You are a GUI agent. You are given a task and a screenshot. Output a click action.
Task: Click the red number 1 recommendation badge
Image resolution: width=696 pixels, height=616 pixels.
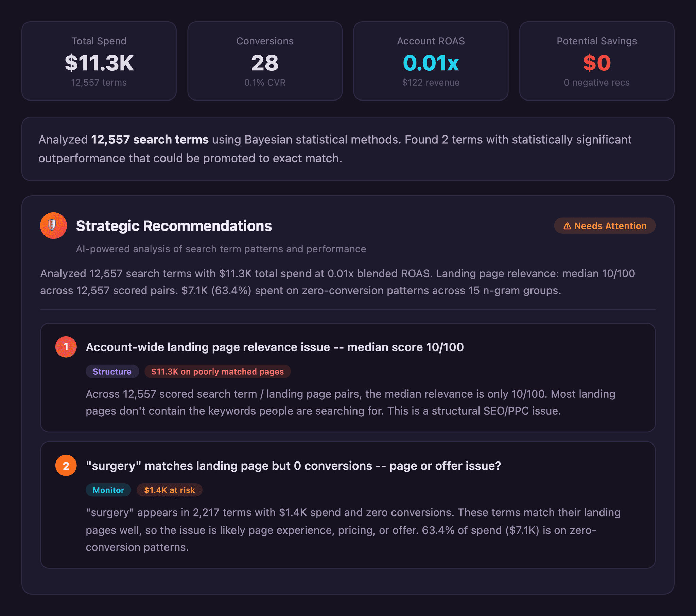[x=66, y=347]
